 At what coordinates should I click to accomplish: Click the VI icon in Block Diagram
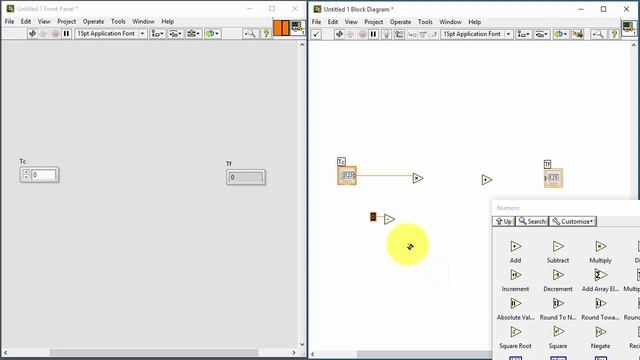click(x=629, y=29)
